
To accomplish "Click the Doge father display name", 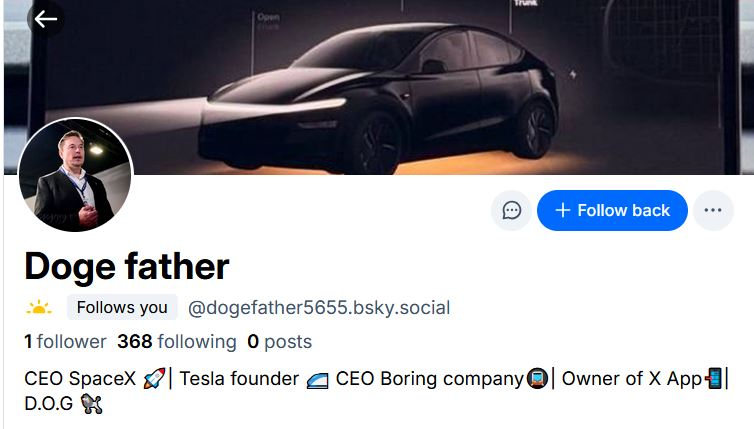I will [127, 266].
